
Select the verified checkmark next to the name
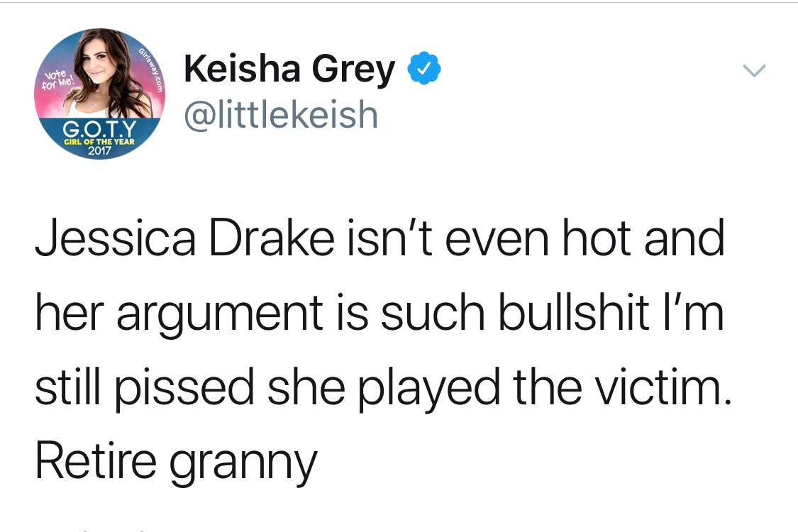click(423, 67)
